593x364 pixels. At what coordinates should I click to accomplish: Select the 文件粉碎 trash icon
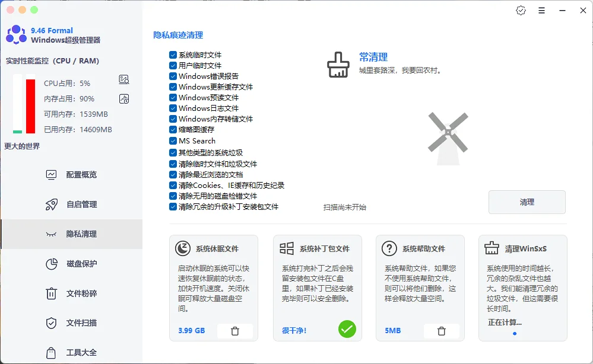52,293
